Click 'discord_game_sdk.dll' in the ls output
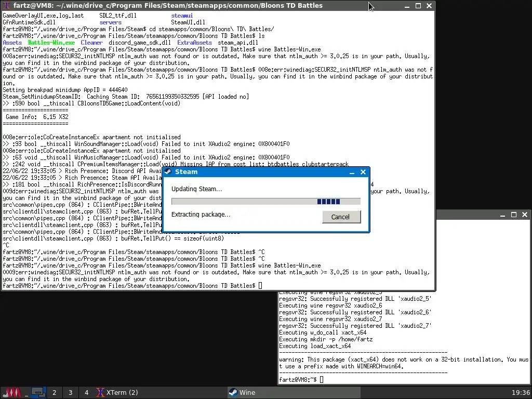Screen dimensions: 532x399 click(140, 43)
